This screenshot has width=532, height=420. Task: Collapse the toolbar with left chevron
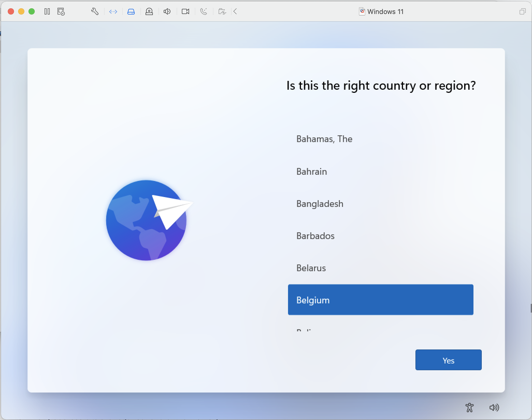235,11
